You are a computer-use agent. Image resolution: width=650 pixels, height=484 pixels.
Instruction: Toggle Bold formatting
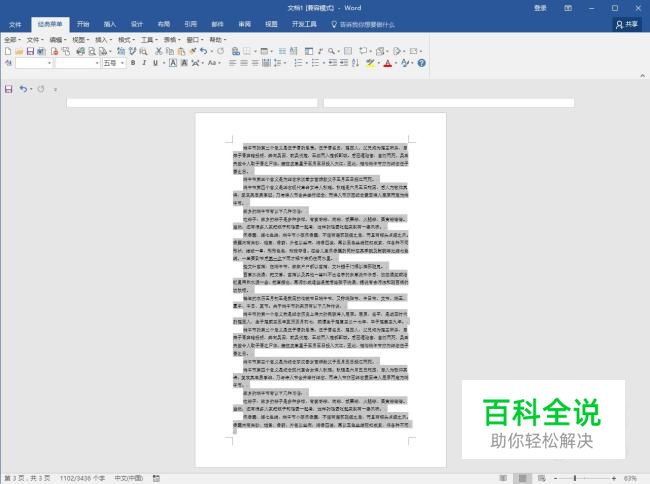tap(133, 63)
